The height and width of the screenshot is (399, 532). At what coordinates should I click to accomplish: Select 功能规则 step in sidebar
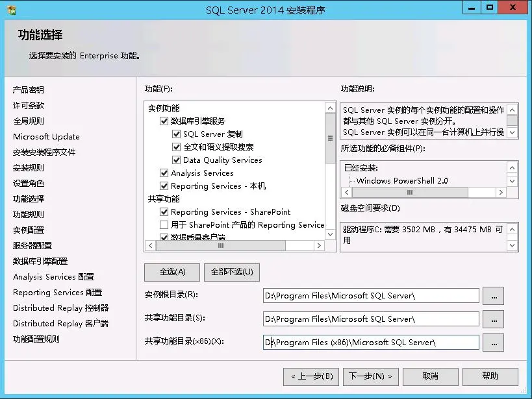29,215
